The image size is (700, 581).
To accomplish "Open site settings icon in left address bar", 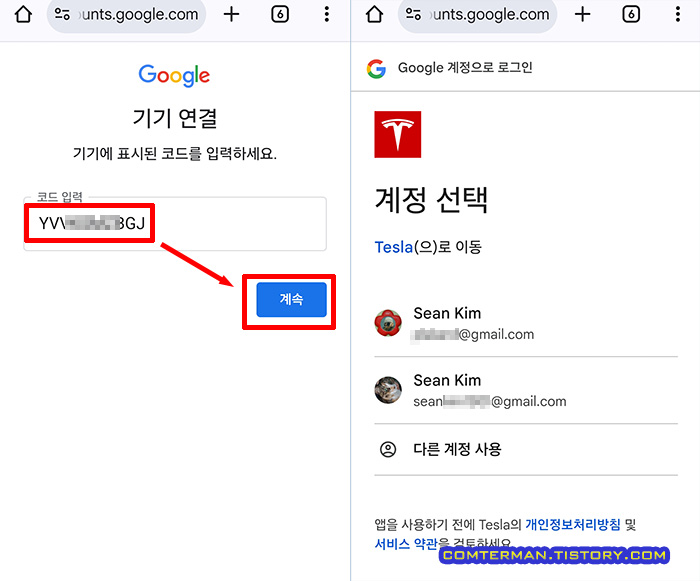I will tap(62, 14).
